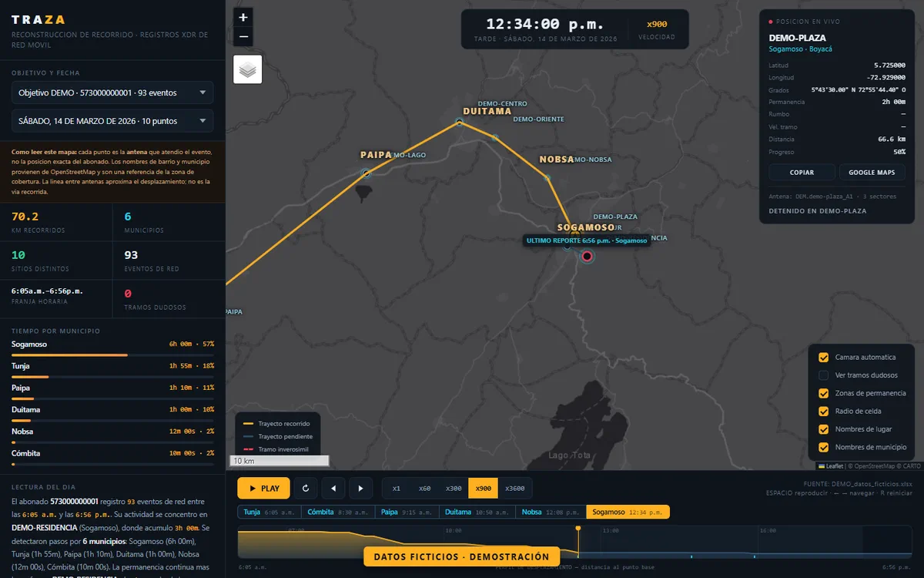Open location in GOOGLE MAPS
Viewport: 924px width, 578px height.
[x=872, y=172]
